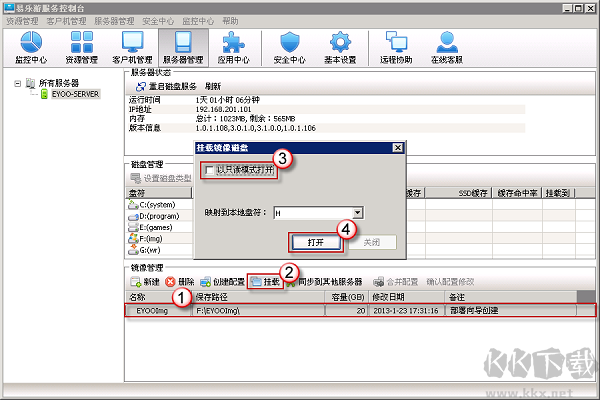
Task: Click 名称 column header
Action: 159,297
